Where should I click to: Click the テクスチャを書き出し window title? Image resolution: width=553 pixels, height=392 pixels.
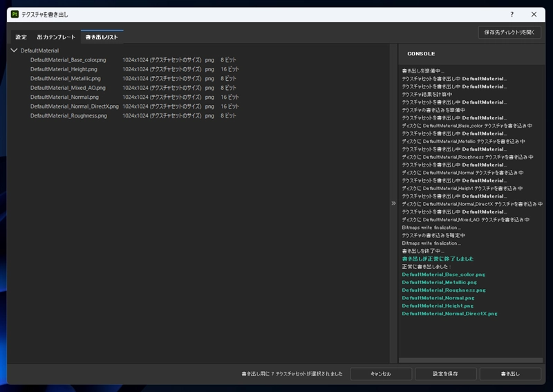click(45, 15)
